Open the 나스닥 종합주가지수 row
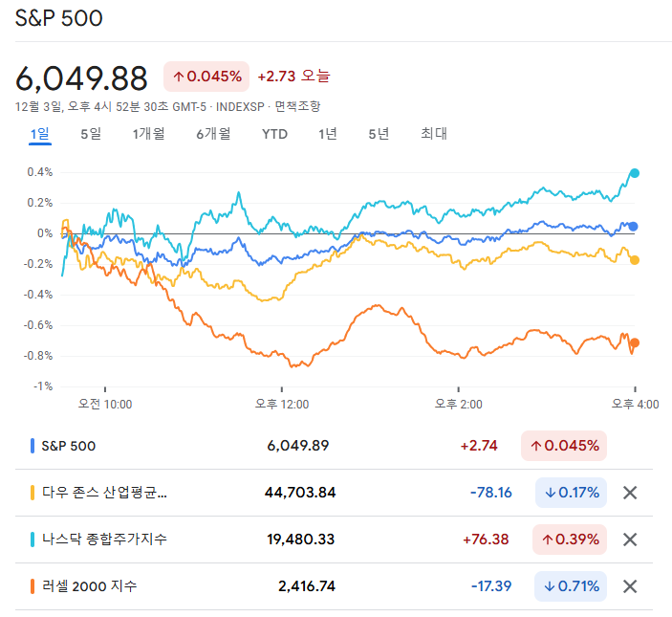This screenshot has height=617, width=672. click(x=334, y=540)
